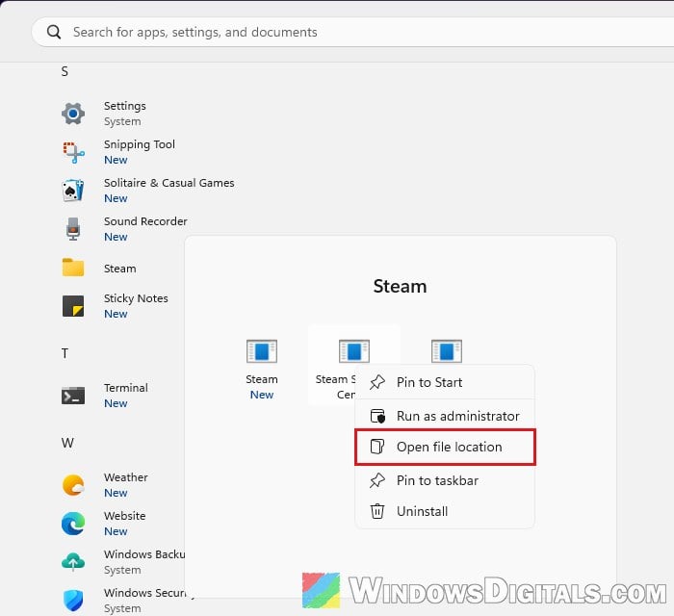Screen dimensions: 674x616
Task: Open Windows Security shield icon
Action: coord(73,601)
